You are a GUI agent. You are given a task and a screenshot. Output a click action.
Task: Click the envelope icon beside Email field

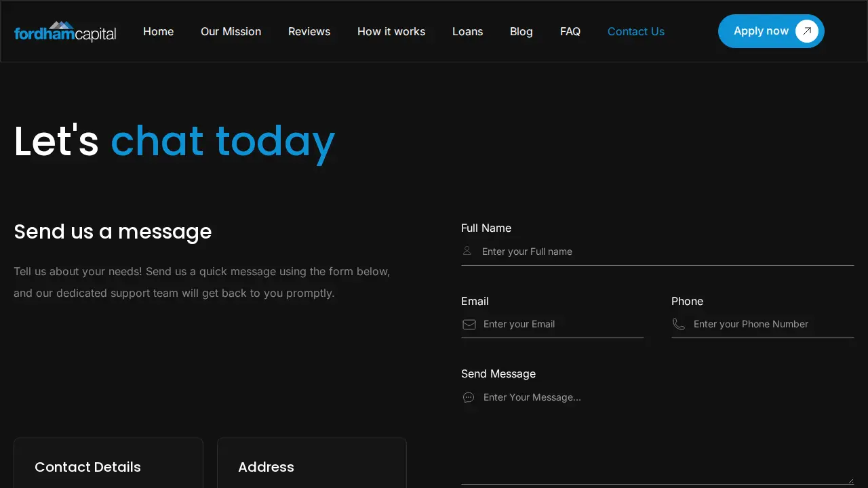pyautogui.click(x=469, y=325)
